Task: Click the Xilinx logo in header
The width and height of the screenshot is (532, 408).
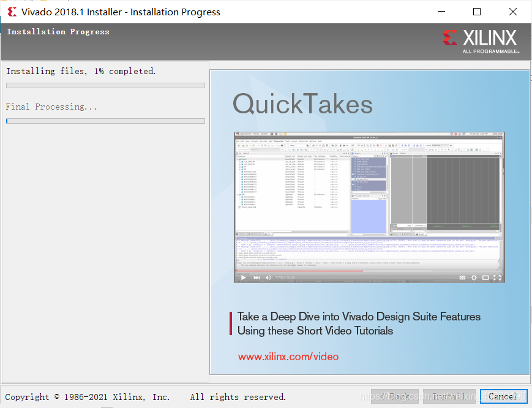Action: (x=481, y=42)
